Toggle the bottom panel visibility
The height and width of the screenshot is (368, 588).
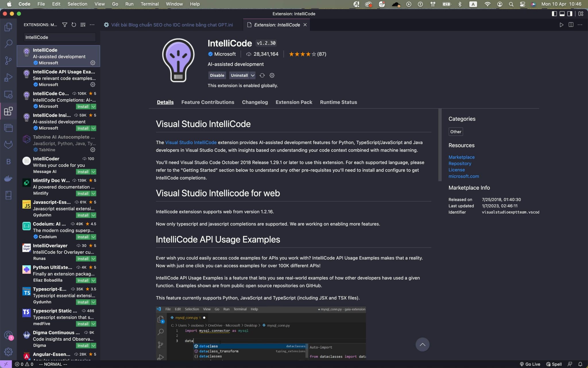coord(562,14)
